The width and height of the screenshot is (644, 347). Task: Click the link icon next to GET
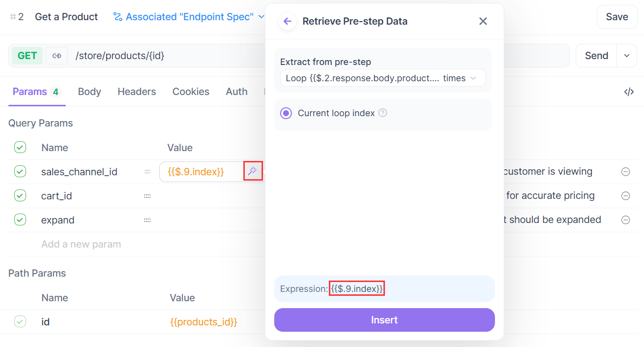[57, 56]
